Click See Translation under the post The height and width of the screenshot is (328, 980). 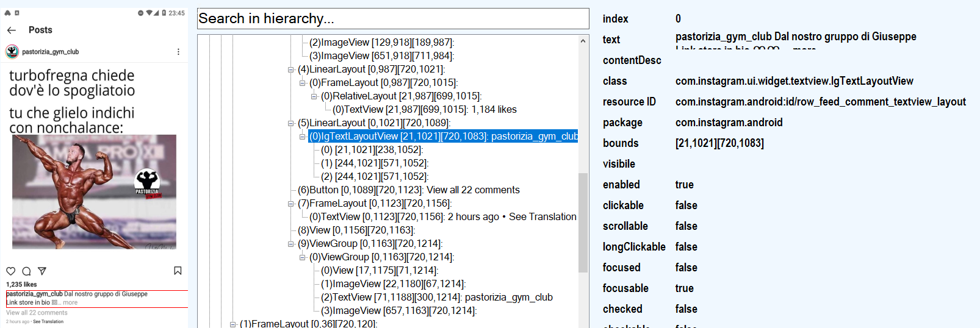48,321
